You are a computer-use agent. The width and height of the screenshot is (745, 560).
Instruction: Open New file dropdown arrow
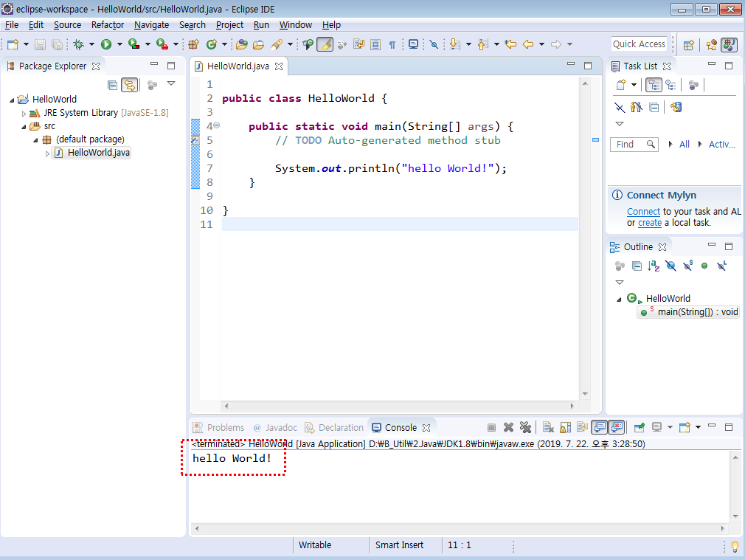point(26,44)
